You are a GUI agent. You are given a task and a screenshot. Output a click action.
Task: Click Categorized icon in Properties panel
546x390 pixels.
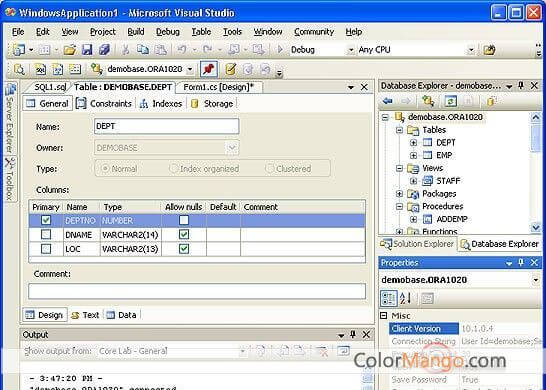pyautogui.click(x=388, y=298)
